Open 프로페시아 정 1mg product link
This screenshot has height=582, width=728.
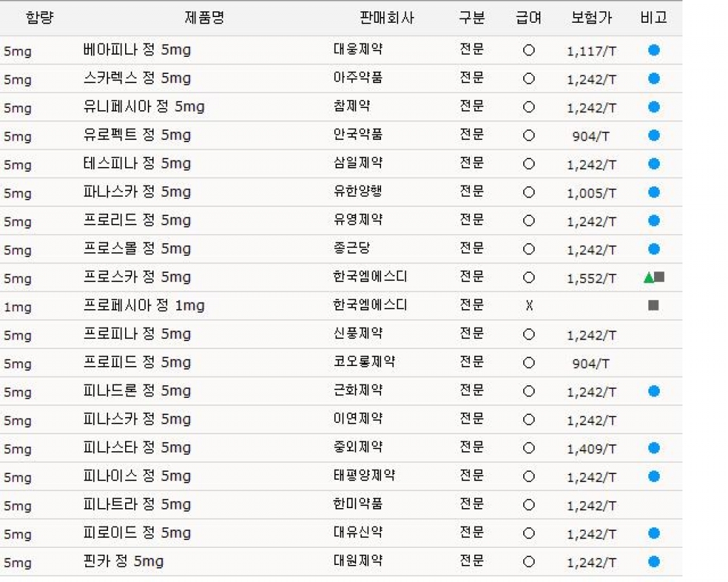coord(144,306)
